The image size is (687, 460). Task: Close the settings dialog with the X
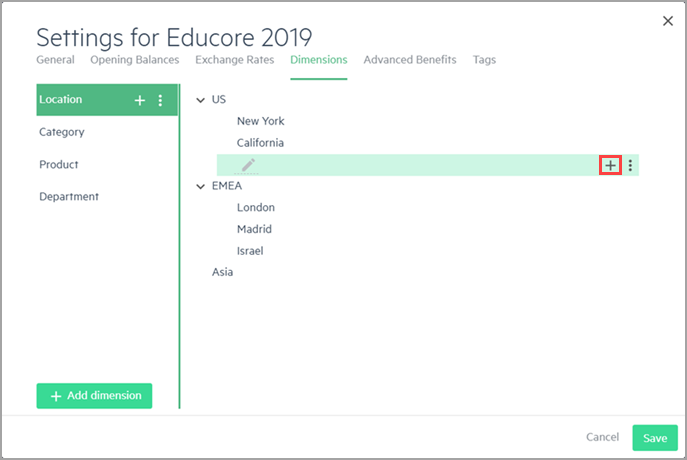[668, 21]
